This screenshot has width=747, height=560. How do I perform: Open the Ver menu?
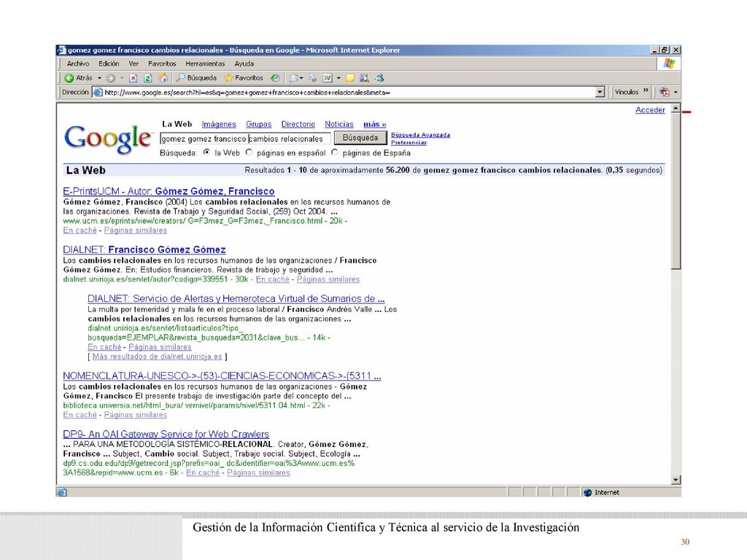(133, 63)
